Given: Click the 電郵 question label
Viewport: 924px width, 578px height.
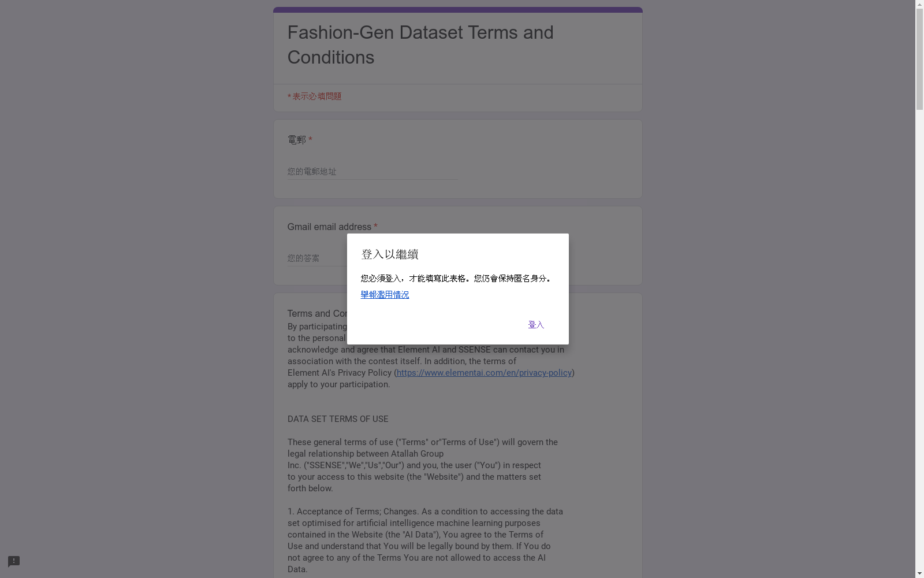Looking at the screenshot, I should click(297, 140).
